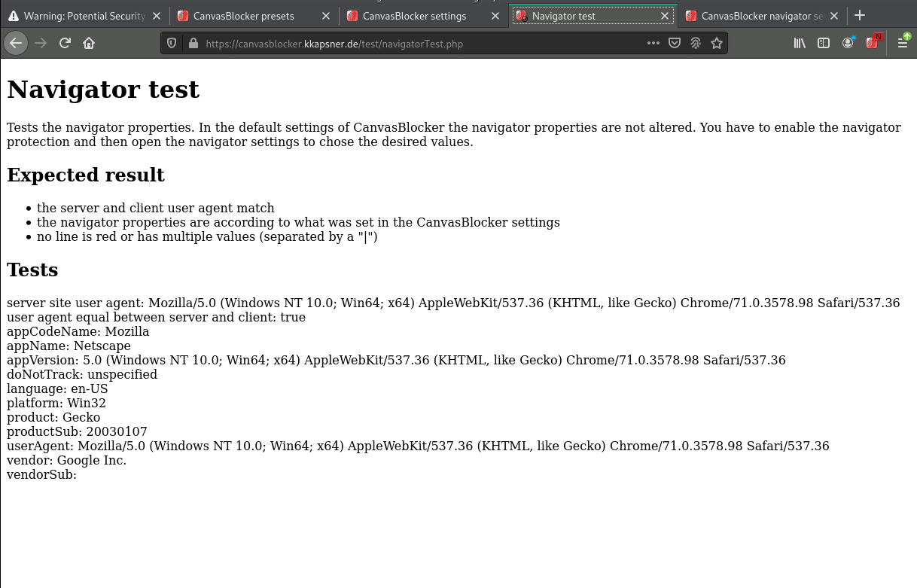Click the 'vendorSub:' line

pos(42,474)
